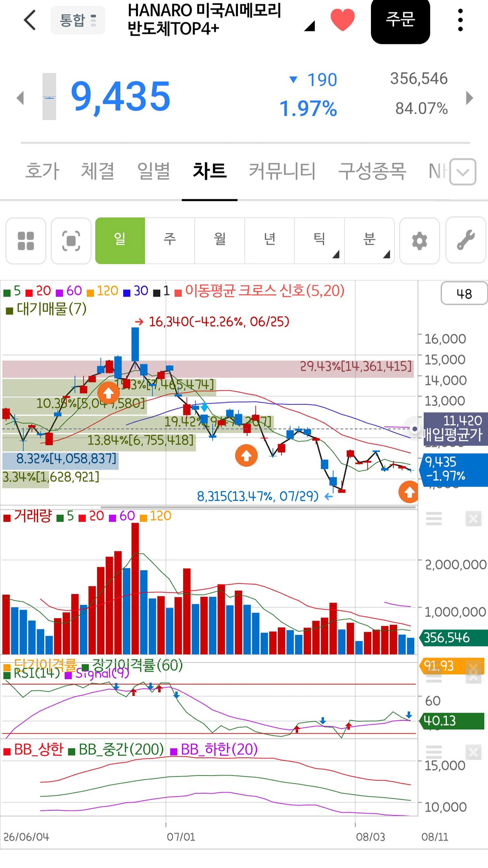
Task: Tap the BB_상한 legend label
Action: pos(34,749)
